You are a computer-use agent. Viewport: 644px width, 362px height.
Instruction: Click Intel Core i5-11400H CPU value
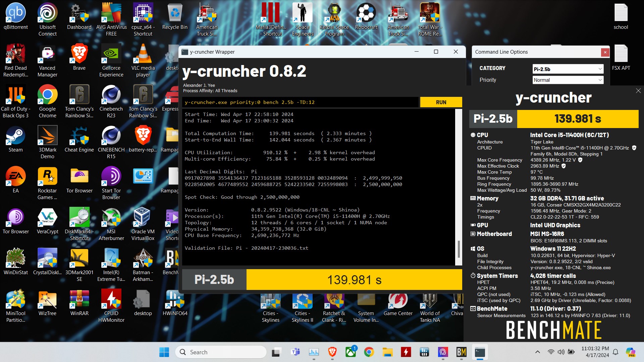coord(569,135)
